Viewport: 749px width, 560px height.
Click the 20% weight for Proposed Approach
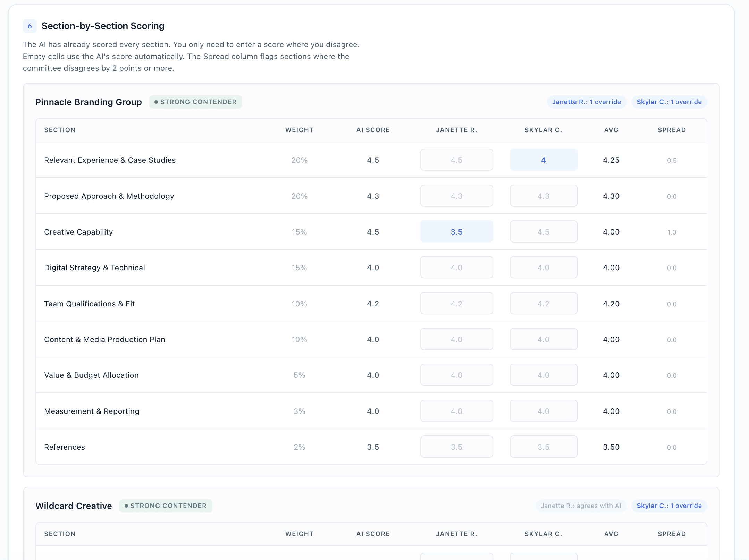coord(299,196)
